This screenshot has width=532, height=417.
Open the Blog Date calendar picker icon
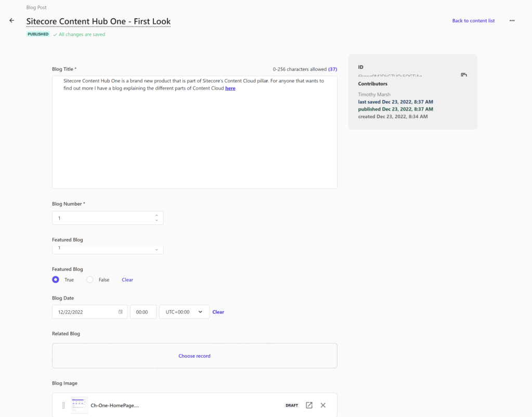pos(121,312)
